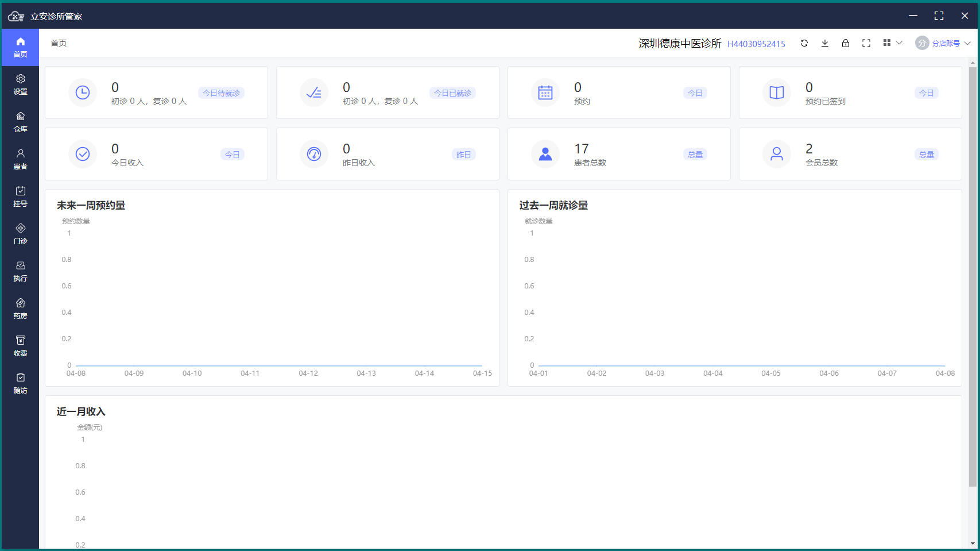Click the lock screen icon
Image resolution: width=980 pixels, height=551 pixels.
(846, 43)
